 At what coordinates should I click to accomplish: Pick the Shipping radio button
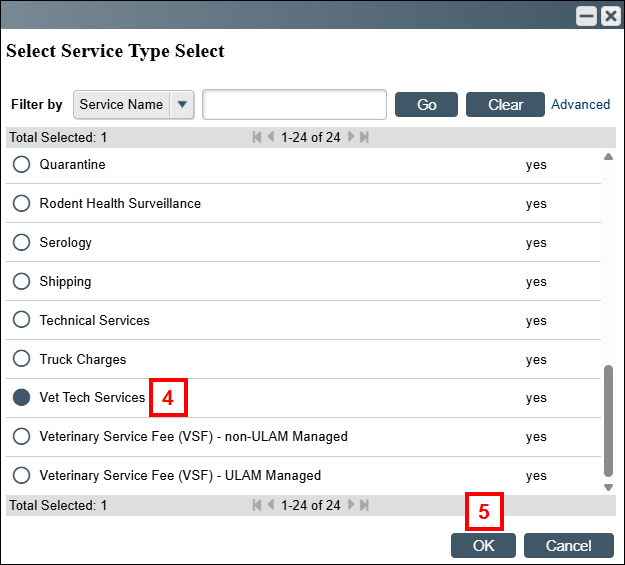click(x=21, y=281)
